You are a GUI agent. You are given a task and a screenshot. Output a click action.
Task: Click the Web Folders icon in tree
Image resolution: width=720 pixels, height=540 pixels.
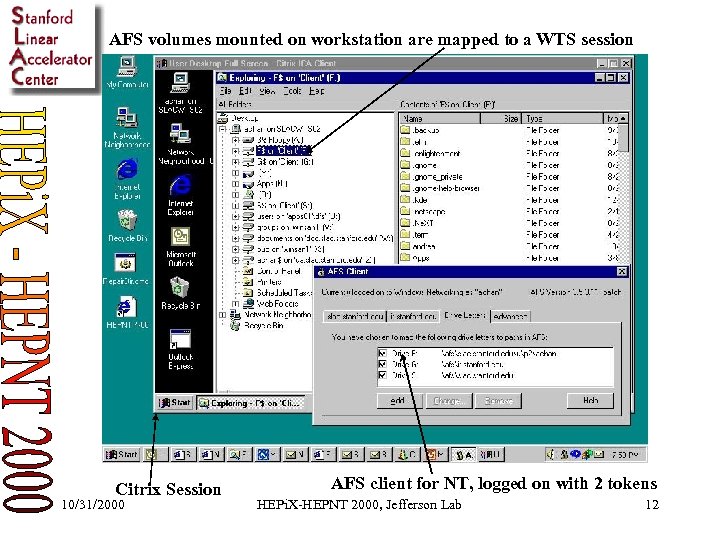[248, 304]
